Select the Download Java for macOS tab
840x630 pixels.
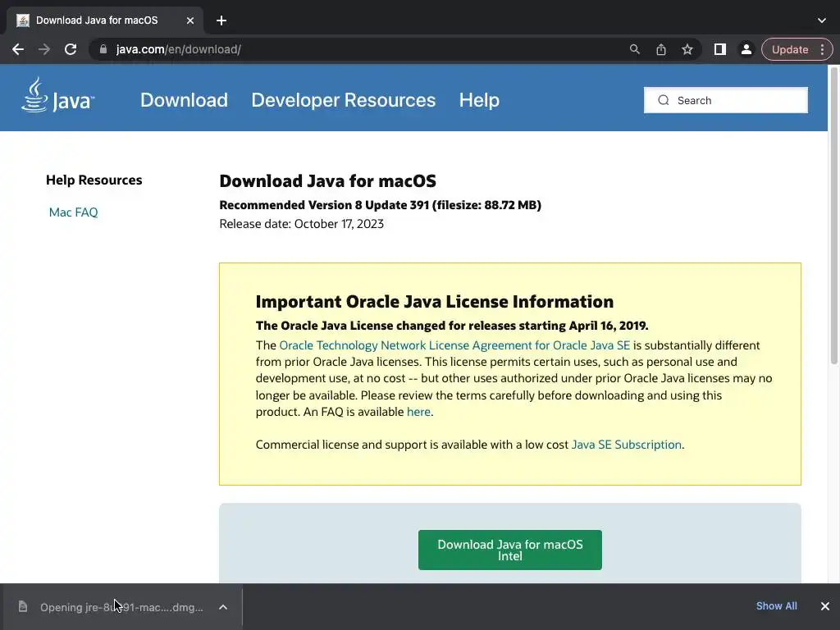(x=105, y=21)
